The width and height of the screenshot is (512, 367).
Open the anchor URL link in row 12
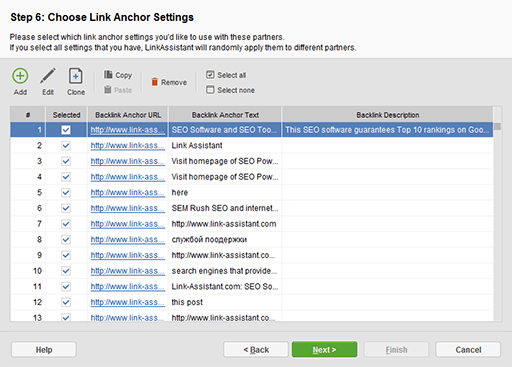[128, 302]
